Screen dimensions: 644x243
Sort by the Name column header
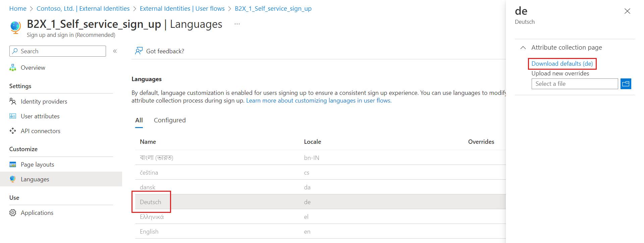point(148,142)
